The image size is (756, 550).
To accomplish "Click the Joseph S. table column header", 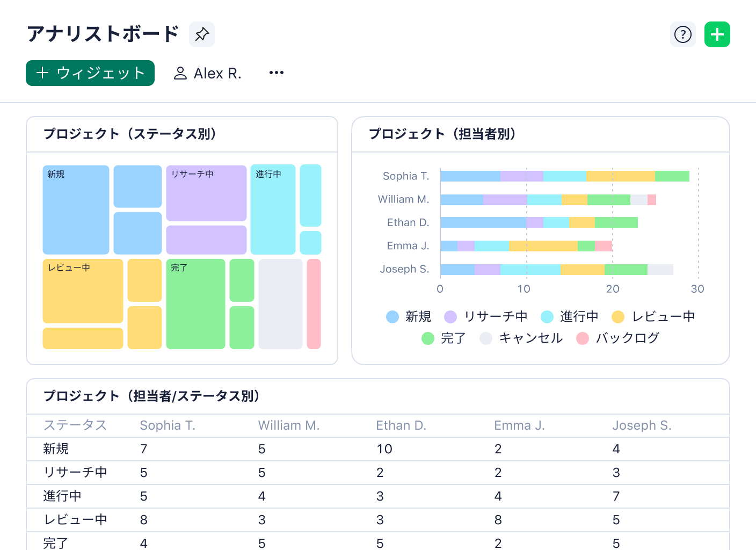I will point(642,425).
